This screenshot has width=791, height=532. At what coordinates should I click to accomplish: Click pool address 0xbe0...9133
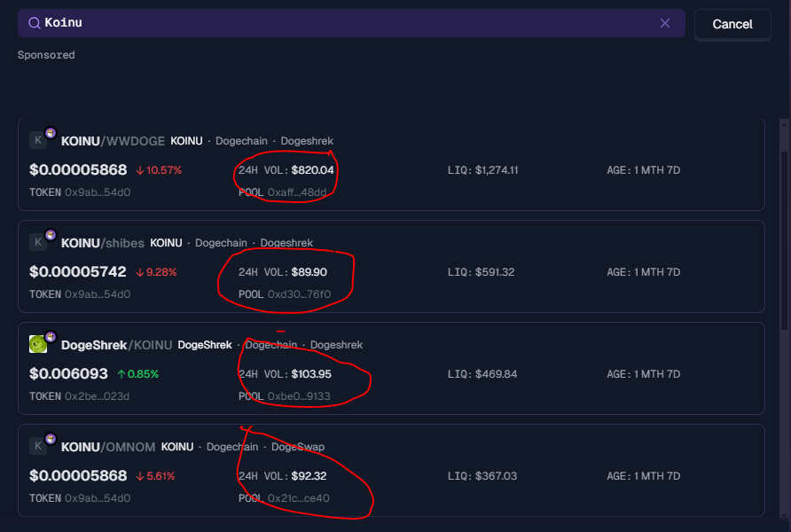coord(299,396)
